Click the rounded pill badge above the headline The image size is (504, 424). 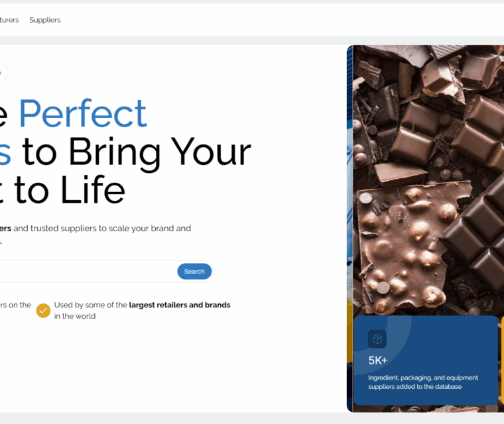(x=3, y=72)
